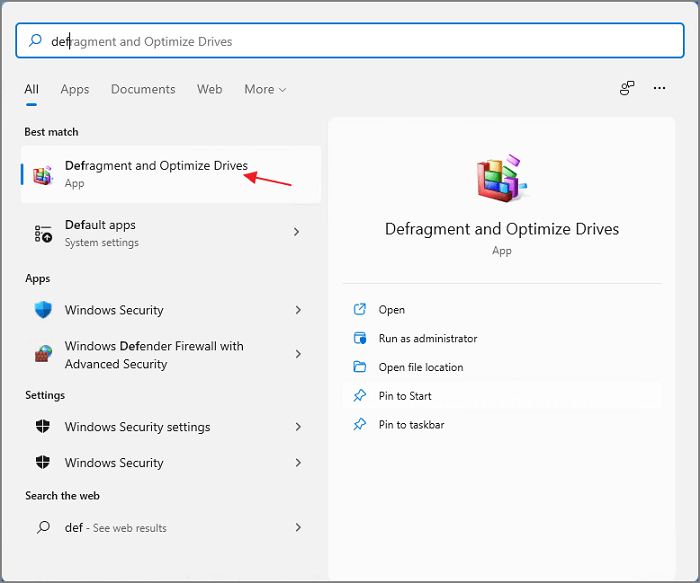Click the account connection icon beside the ellipsis
Image resolution: width=700 pixels, height=583 pixels.
[x=627, y=89]
